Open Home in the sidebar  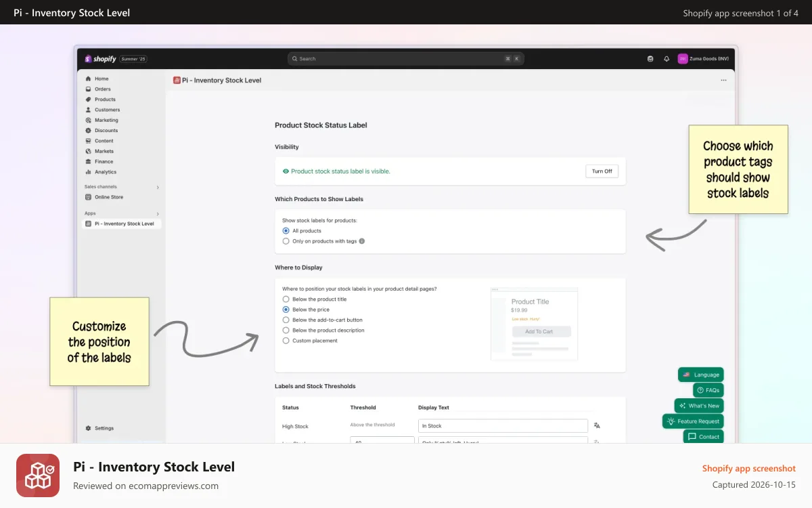coord(101,79)
